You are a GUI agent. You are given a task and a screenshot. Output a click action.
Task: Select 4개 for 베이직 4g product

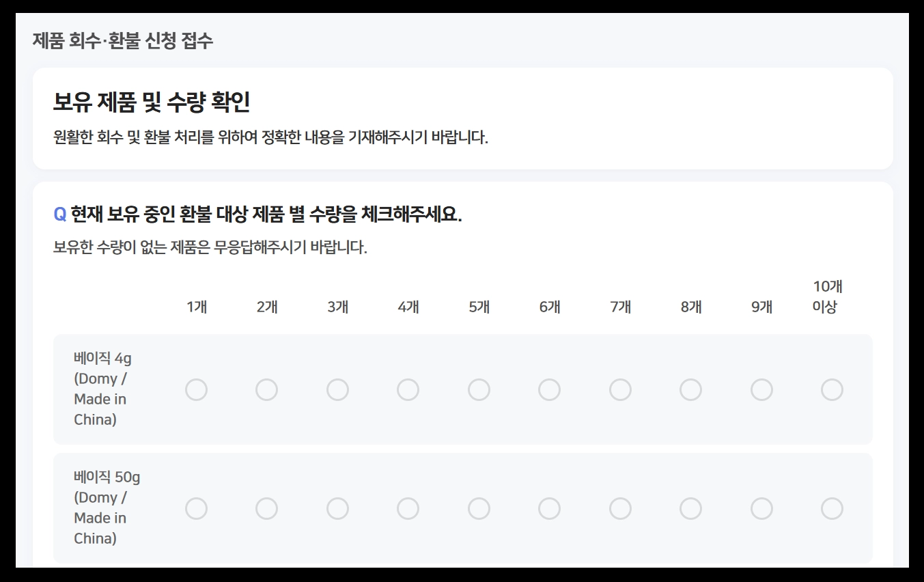[x=408, y=389]
